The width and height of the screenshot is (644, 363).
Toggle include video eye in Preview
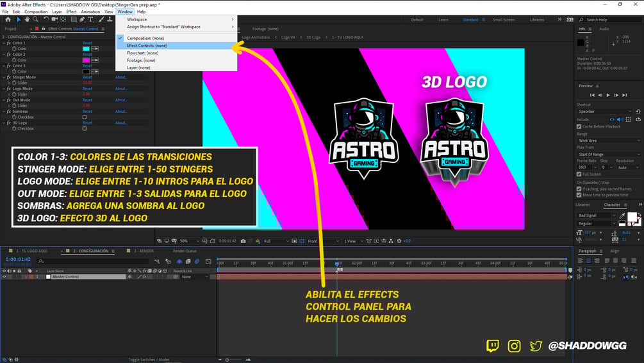tap(612, 120)
